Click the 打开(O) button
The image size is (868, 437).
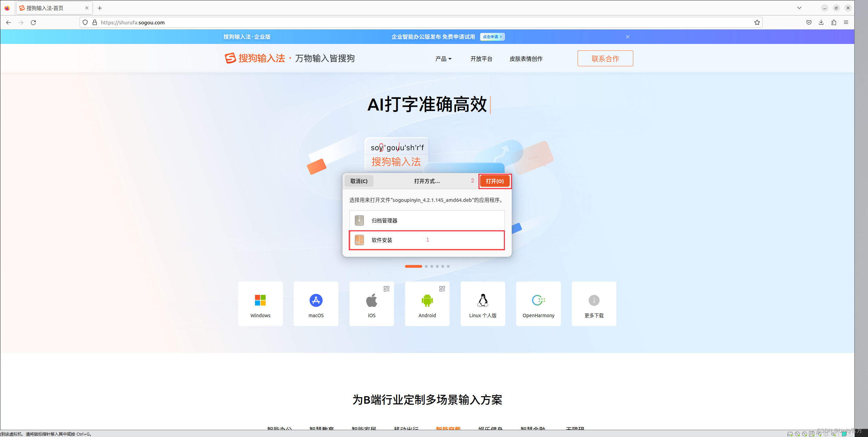click(495, 181)
